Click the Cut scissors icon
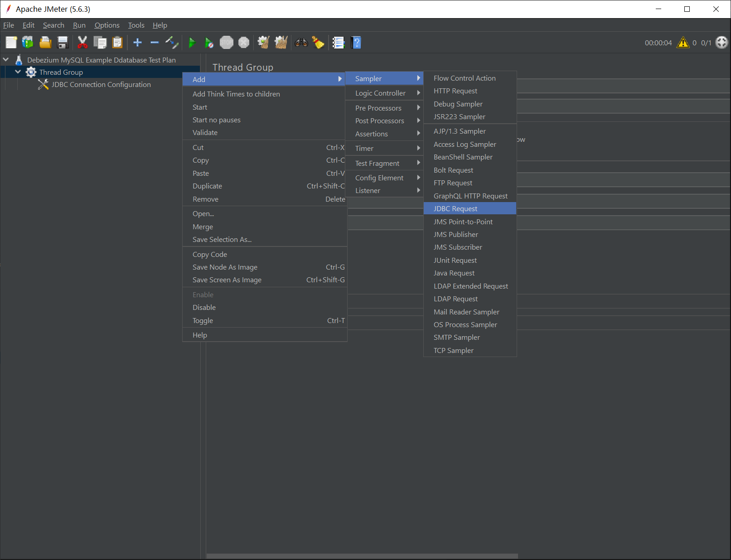 click(x=82, y=43)
